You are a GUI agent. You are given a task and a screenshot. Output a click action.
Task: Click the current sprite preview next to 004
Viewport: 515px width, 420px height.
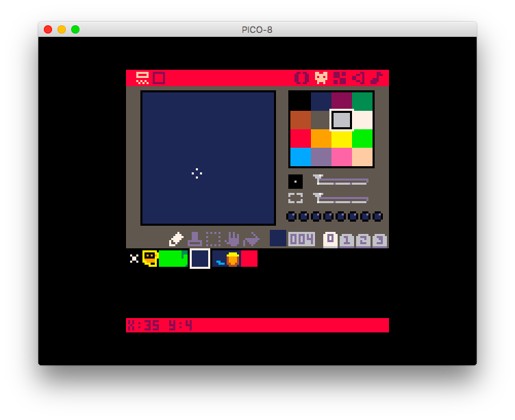click(278, 238)
